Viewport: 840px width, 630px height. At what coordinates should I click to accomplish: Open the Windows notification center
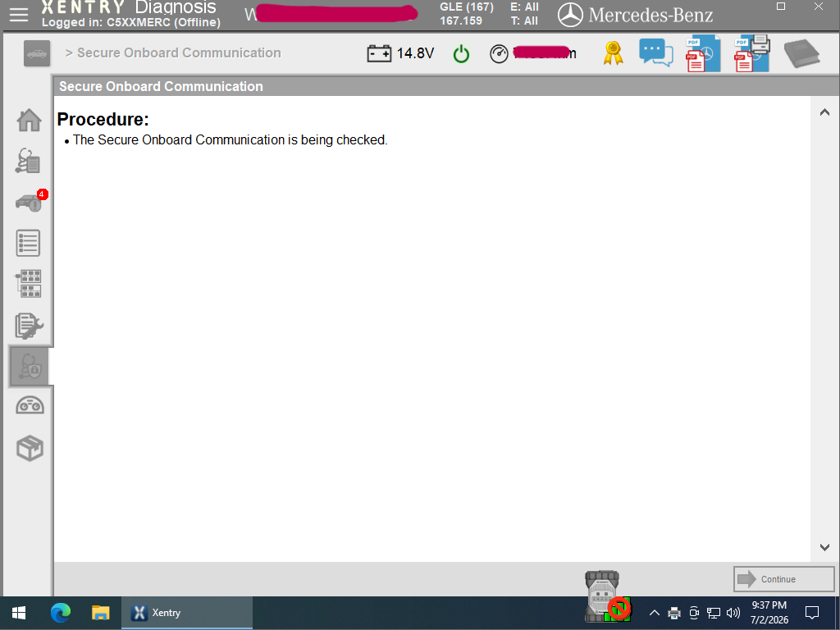[812, 613]
